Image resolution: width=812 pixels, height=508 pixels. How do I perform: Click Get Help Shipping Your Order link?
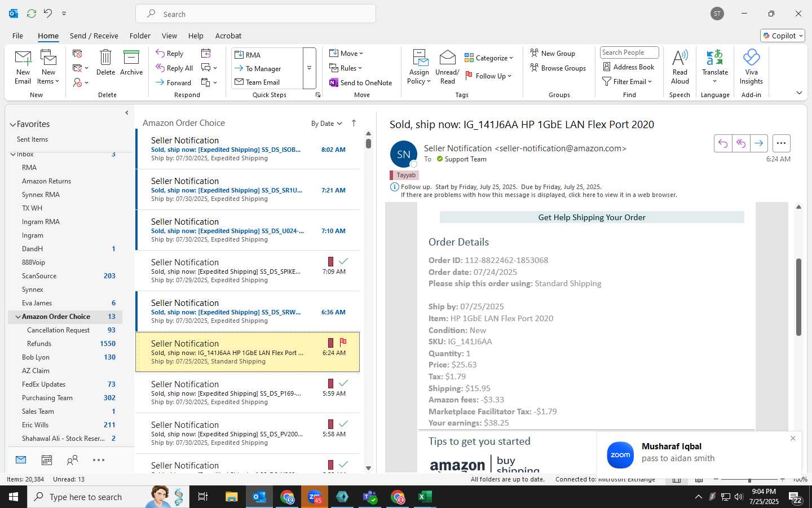(592, 217)
